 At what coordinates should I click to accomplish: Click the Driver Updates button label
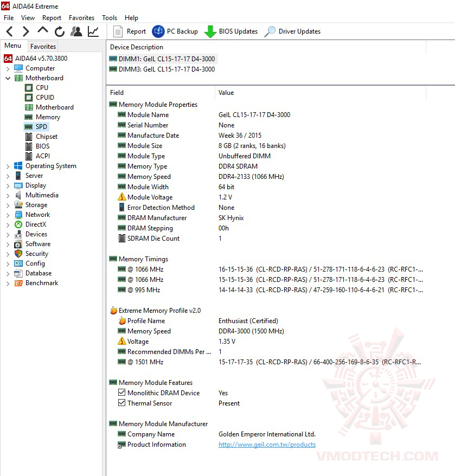(299, 31)
